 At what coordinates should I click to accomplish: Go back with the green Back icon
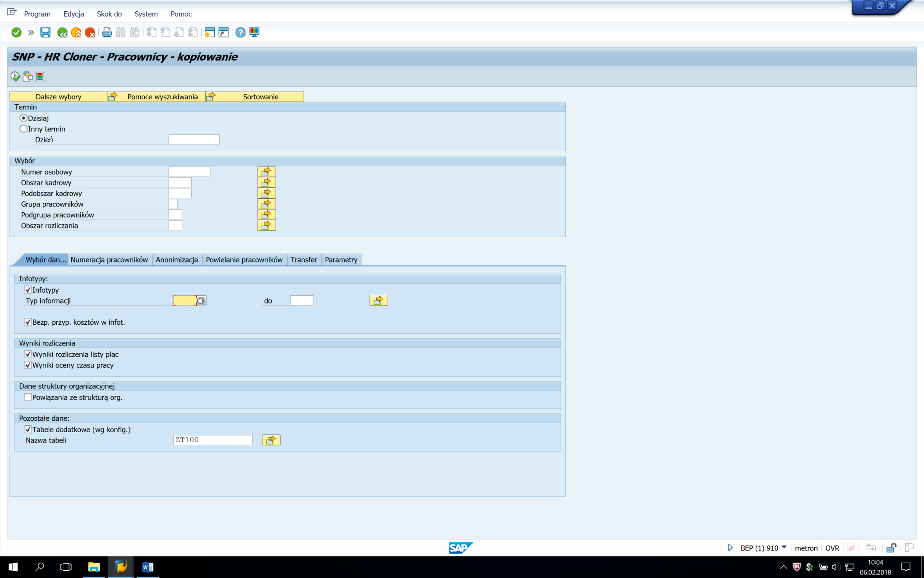(x=62, y=33)
